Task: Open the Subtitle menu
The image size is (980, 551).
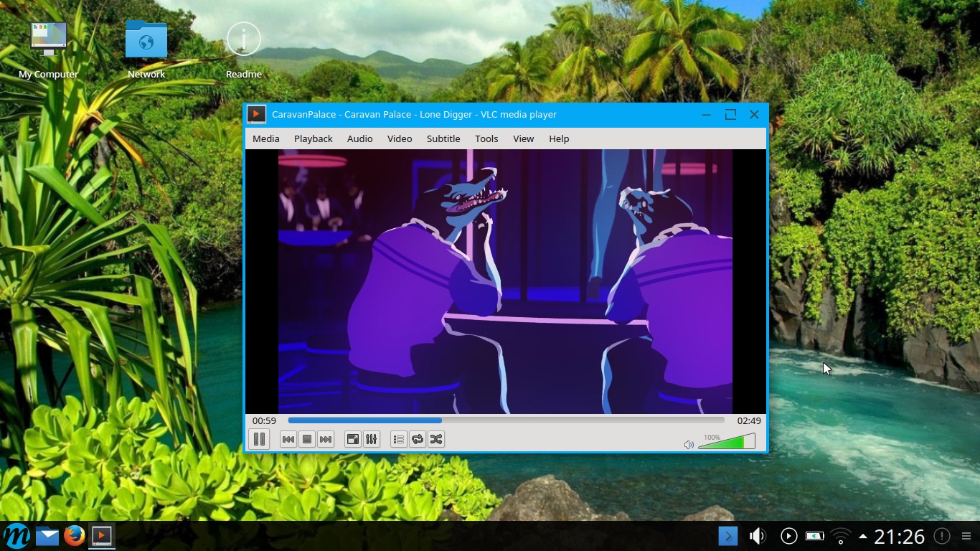Action: 443,138
